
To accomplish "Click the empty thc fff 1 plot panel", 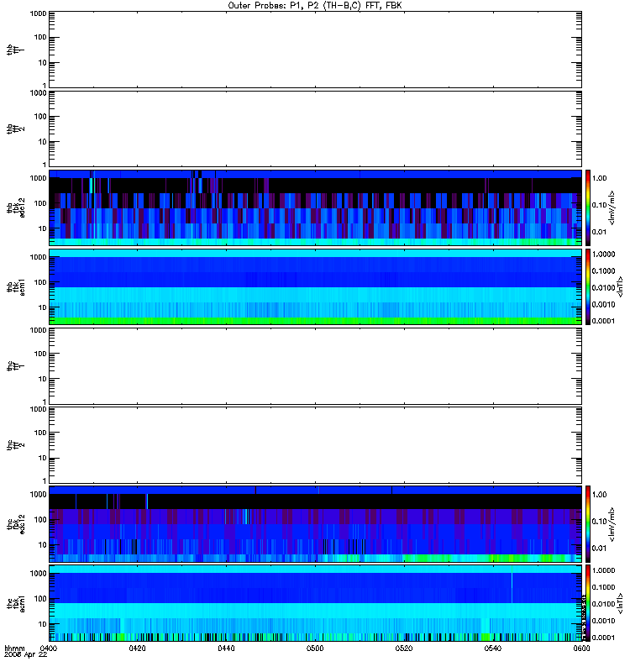I will click(315, 366).
